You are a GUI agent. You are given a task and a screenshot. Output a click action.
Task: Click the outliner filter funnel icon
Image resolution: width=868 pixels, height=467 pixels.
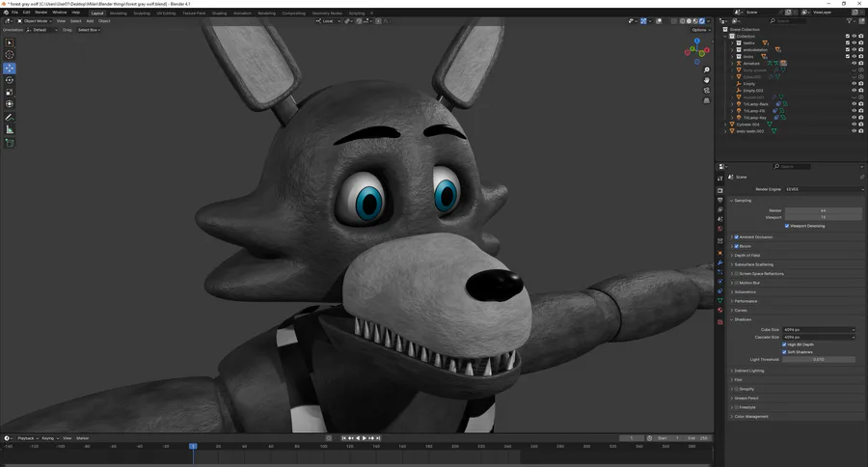coord(849,21)
